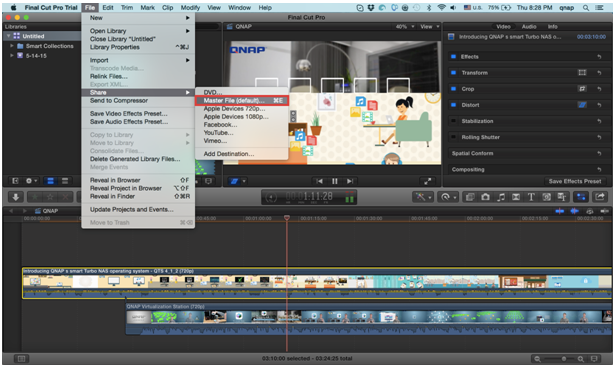Open the photos browser camera icon
615x367 pixels.
click(x=485, y=197)
